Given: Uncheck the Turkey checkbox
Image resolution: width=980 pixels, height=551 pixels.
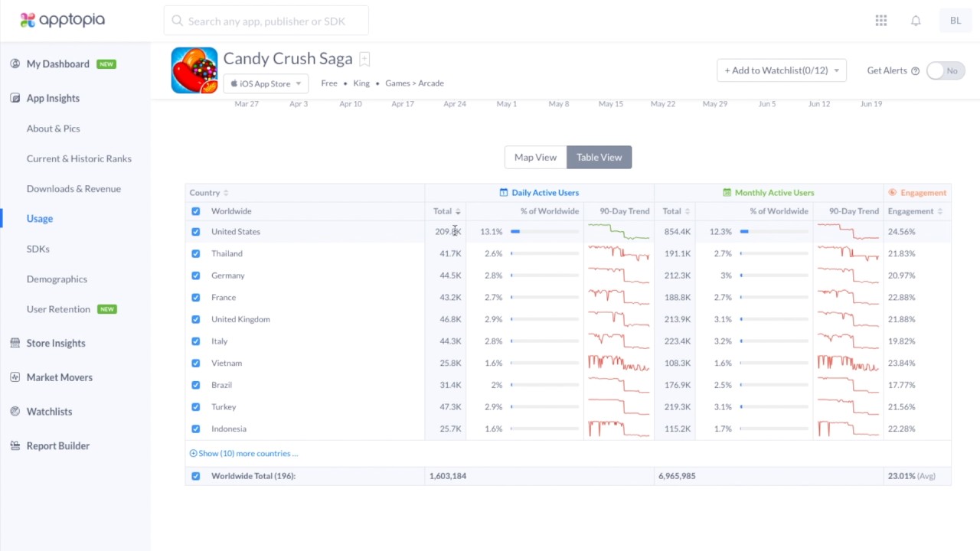Looking at the screenshot, I should point(196,407).
